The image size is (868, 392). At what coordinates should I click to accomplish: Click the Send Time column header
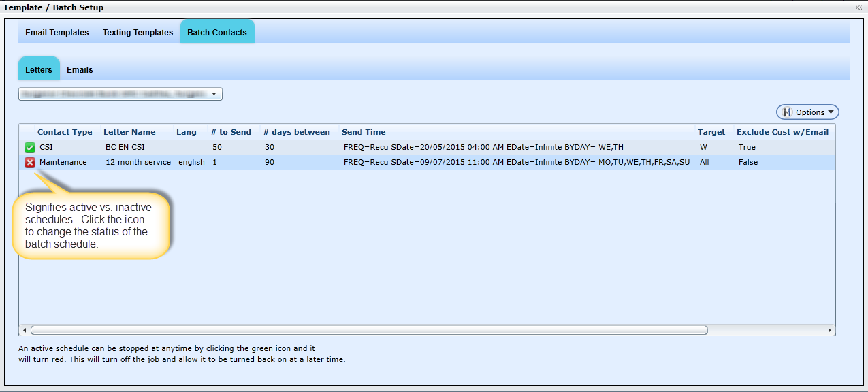click(364, 132)
